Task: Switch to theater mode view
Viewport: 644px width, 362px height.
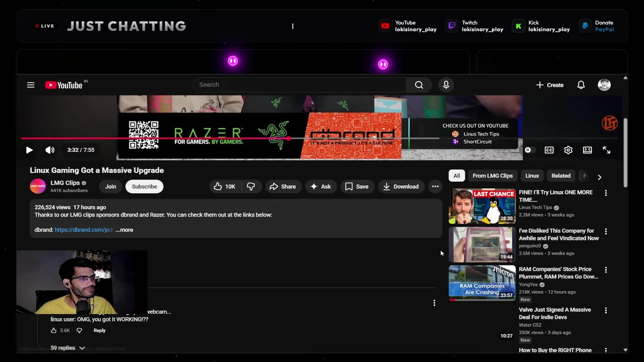Action: pos(587,150)
